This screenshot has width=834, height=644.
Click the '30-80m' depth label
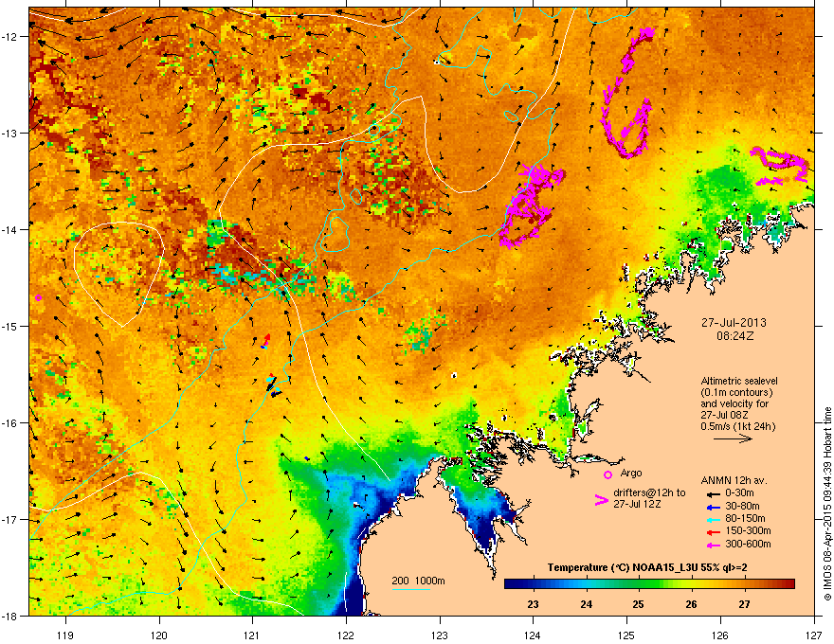(742, 506)
